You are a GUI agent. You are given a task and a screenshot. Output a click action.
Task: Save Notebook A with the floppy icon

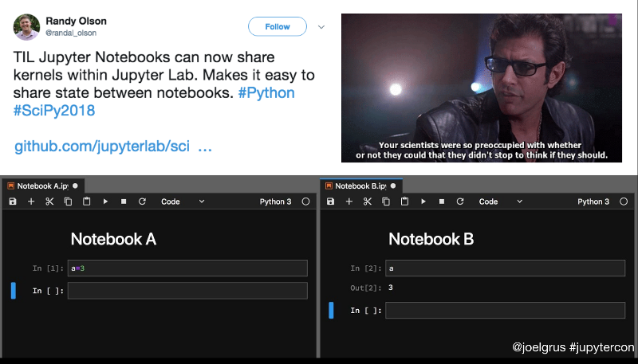point(13,202)
